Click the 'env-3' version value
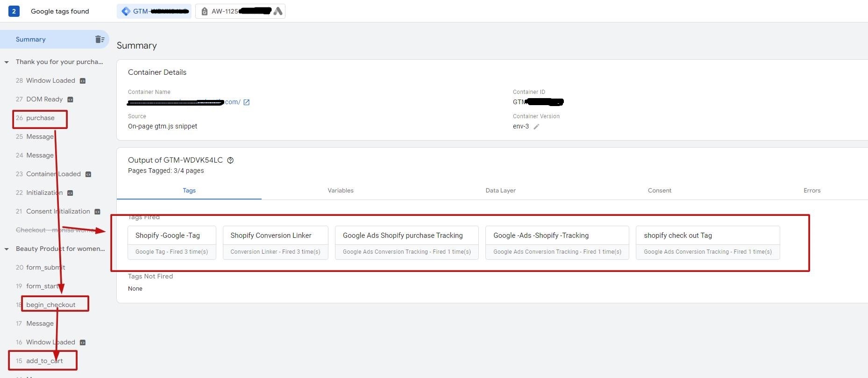Image resolution: width=868 pixels, height=378 pixels. pyautogui.click(x=521, y=126)
